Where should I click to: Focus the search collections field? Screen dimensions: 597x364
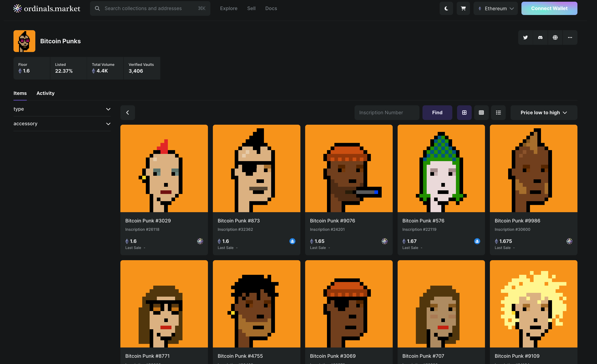click(x=150, y=9)
